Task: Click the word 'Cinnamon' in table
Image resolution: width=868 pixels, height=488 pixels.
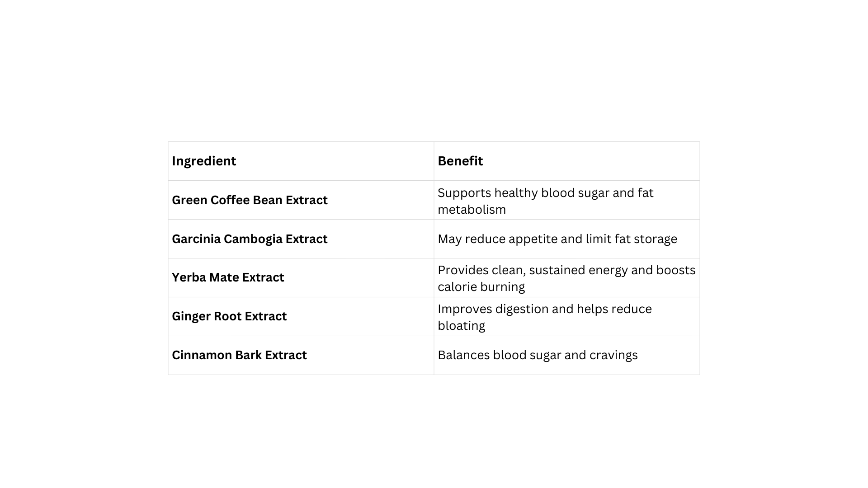Action: 202,355
